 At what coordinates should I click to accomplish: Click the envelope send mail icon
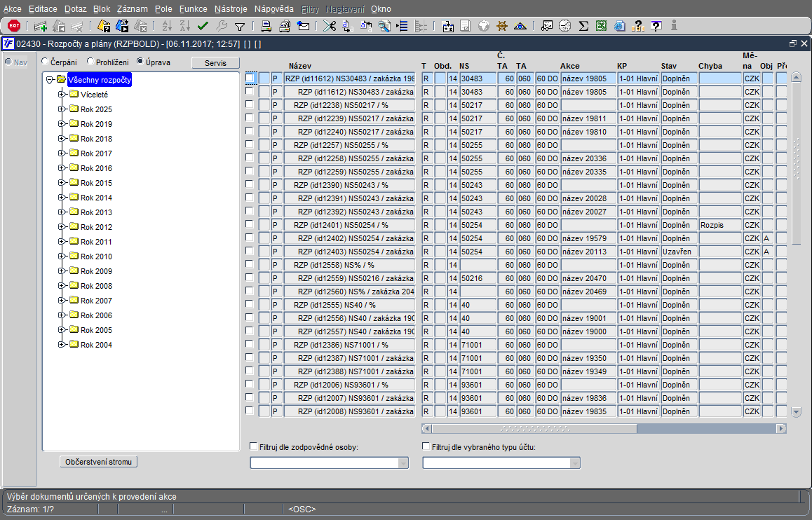pyautogui.click(x=304, y=26)
